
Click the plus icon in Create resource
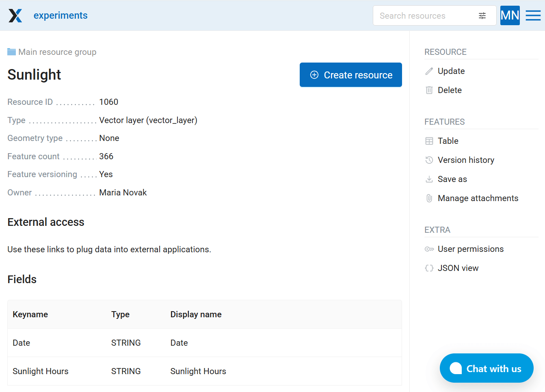(314, 75)
